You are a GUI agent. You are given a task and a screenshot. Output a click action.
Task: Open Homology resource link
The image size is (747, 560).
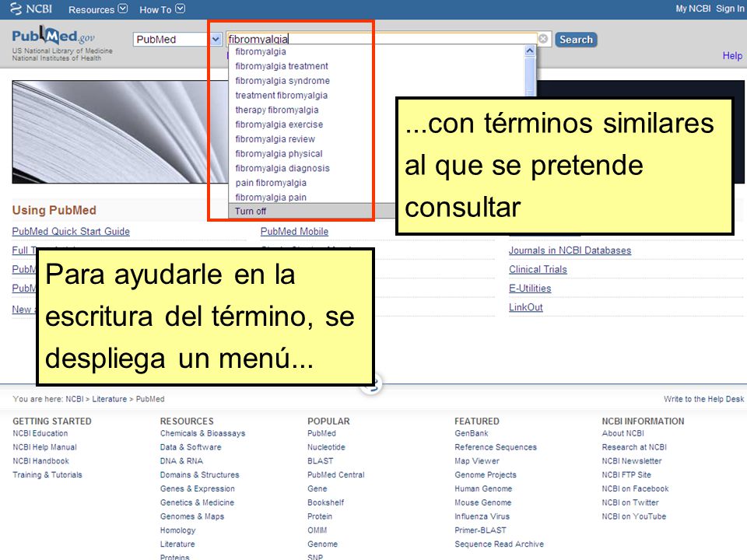point(177,530)
